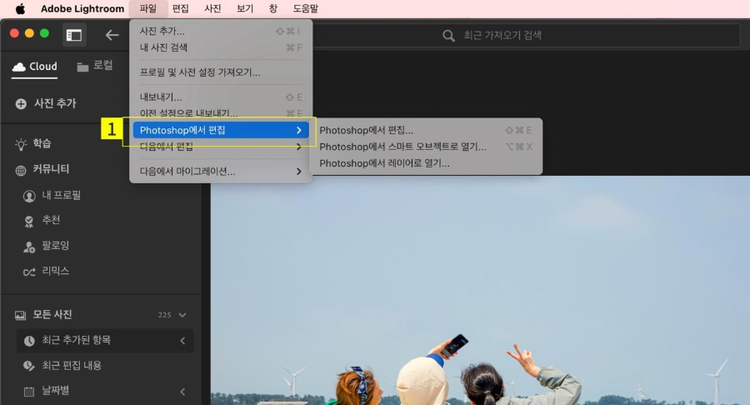
Task: Click the 커뮤니티 globe icon
Action: tap(21, 170)
